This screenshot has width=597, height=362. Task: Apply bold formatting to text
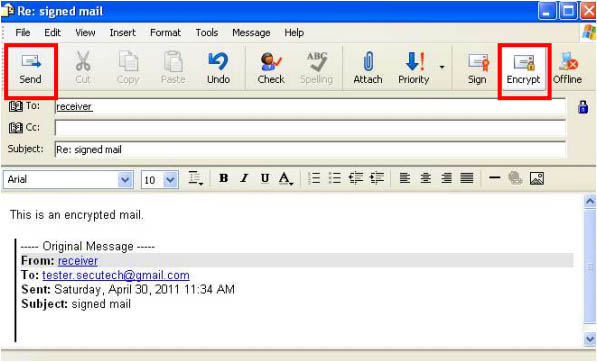(x=224, y=178)
